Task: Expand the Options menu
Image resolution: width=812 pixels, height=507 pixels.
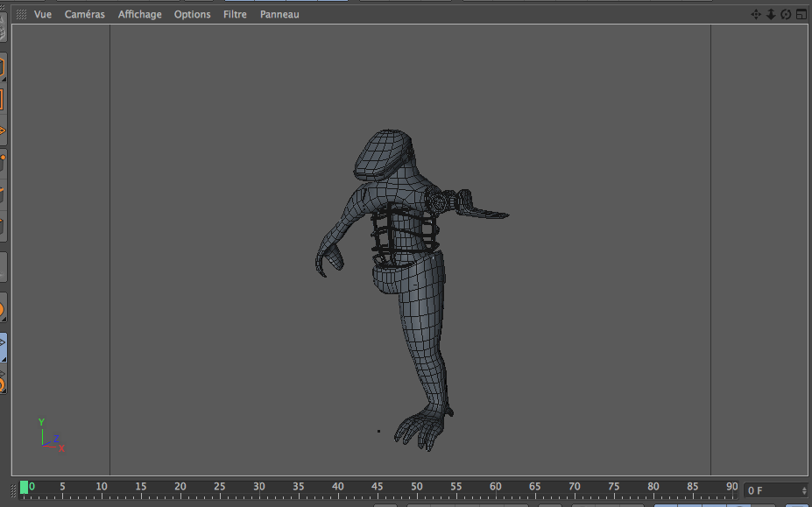Action: point(192,15)
